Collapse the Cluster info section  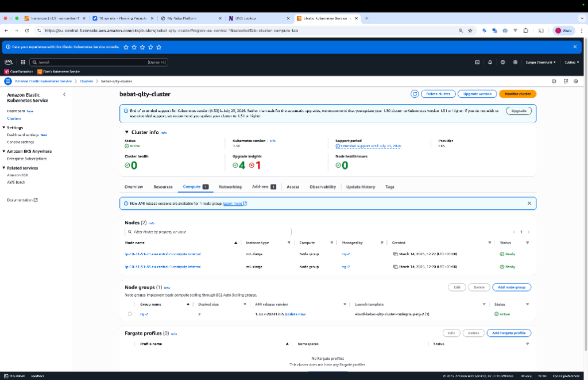[x=127, y=132]
